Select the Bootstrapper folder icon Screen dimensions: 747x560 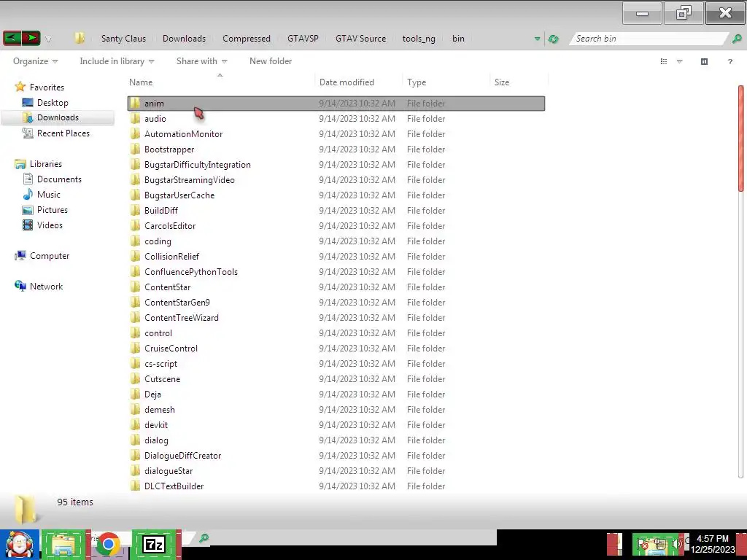click(x=135, y=149)
